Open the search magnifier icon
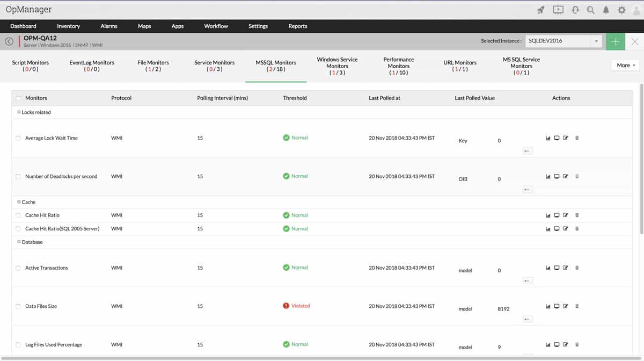 pyautogui.click(x=591, y=10)
